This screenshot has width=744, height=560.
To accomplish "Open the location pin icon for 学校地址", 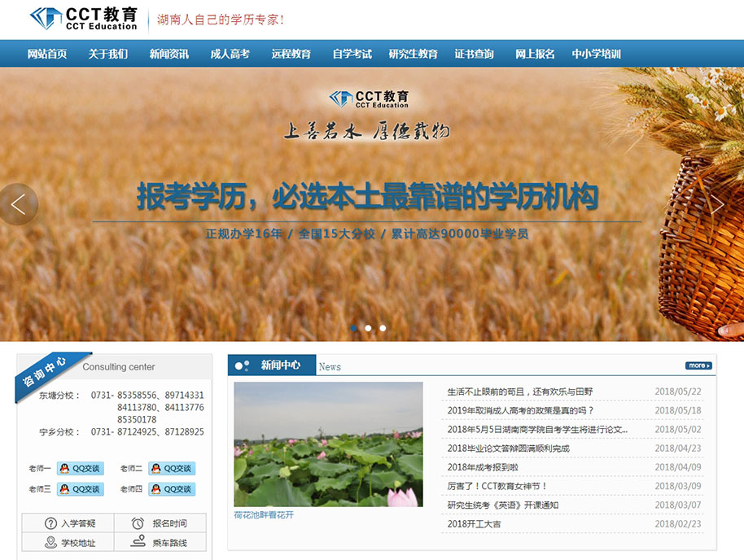I will pos(50,541).
